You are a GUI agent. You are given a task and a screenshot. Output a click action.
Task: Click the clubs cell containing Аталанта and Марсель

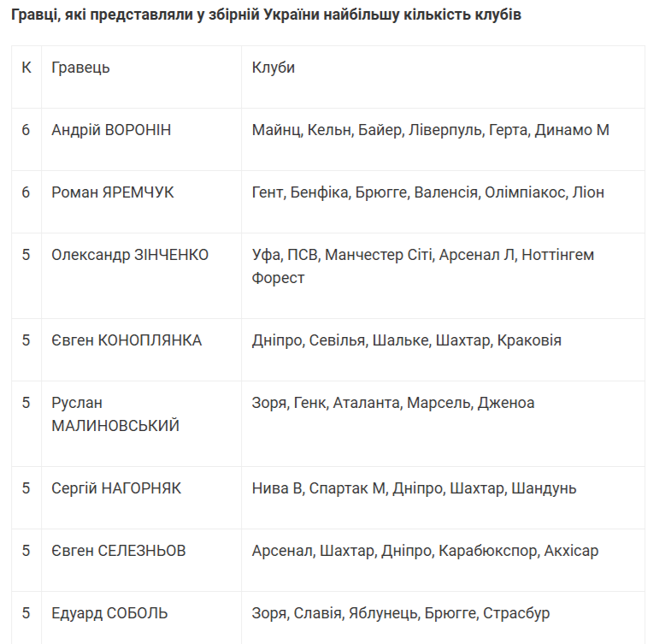[393, 403]
